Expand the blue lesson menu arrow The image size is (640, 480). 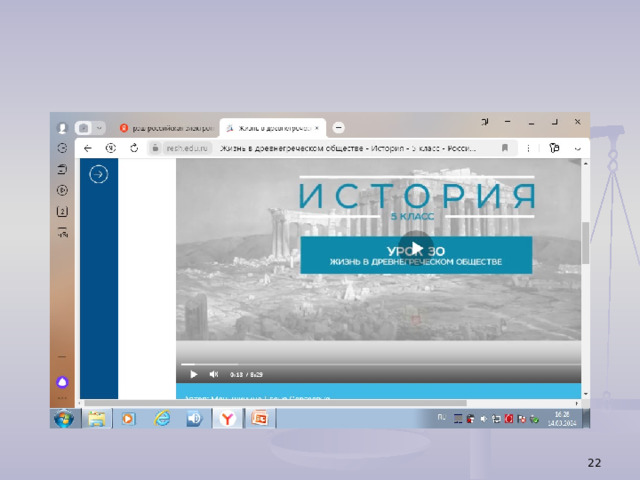pyautogui.click(x=98, y=174)
